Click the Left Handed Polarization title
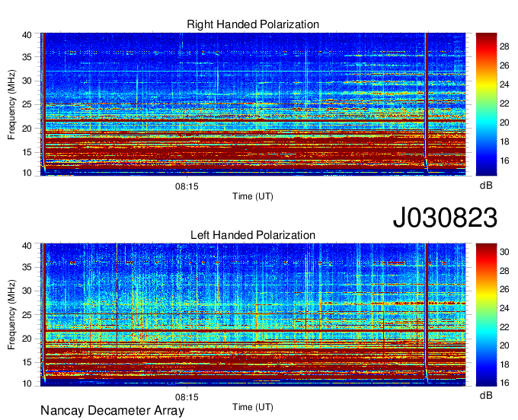The width and height of the screenshot is (518, 420). pyautogui.click(x=253, y=235)
